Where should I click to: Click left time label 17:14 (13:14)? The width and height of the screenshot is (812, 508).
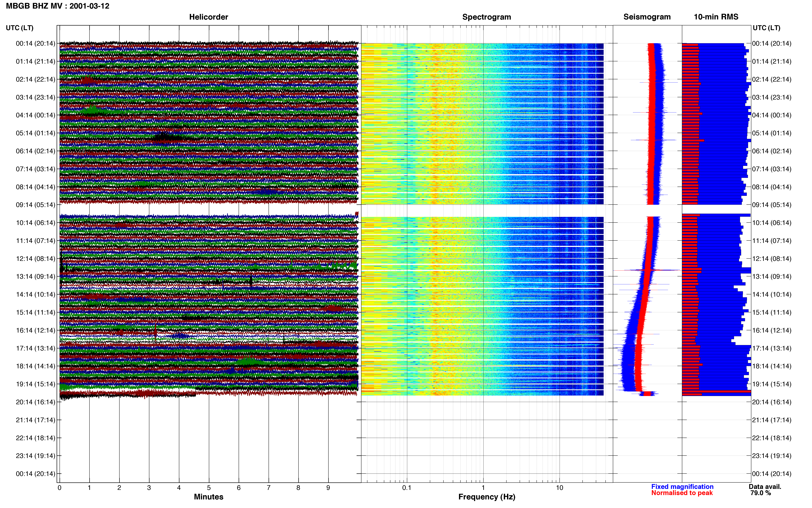(36, 348)
